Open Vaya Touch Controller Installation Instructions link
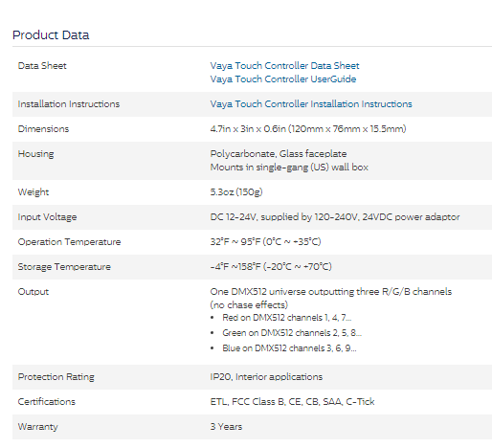The height and width of the screenshot is (448, 492). click(x=311, y=104)
